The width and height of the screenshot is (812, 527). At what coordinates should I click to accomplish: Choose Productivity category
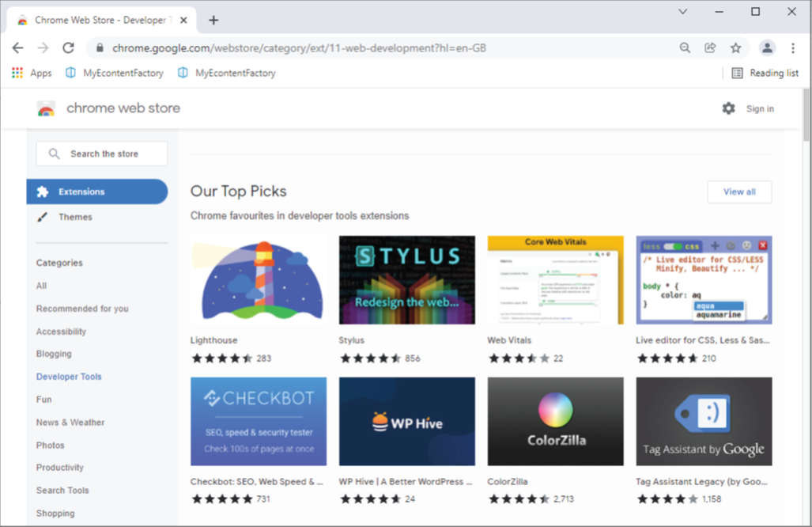[x=59, y=468]
